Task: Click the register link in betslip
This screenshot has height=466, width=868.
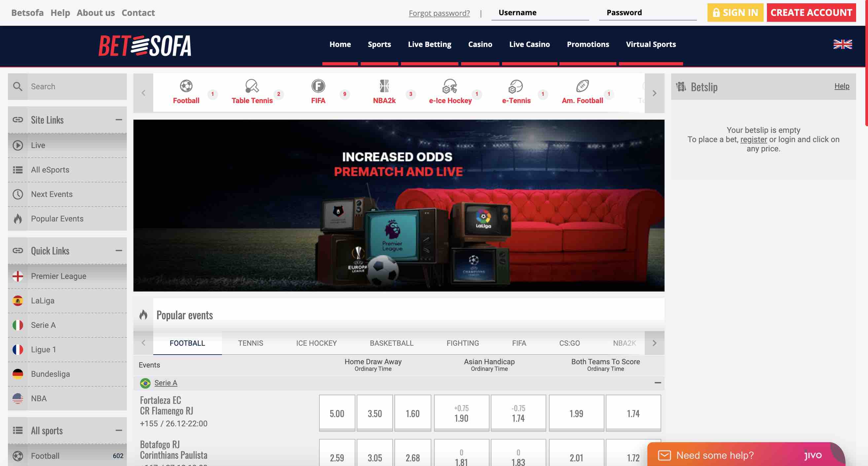Action: click(x=753, y=139)
